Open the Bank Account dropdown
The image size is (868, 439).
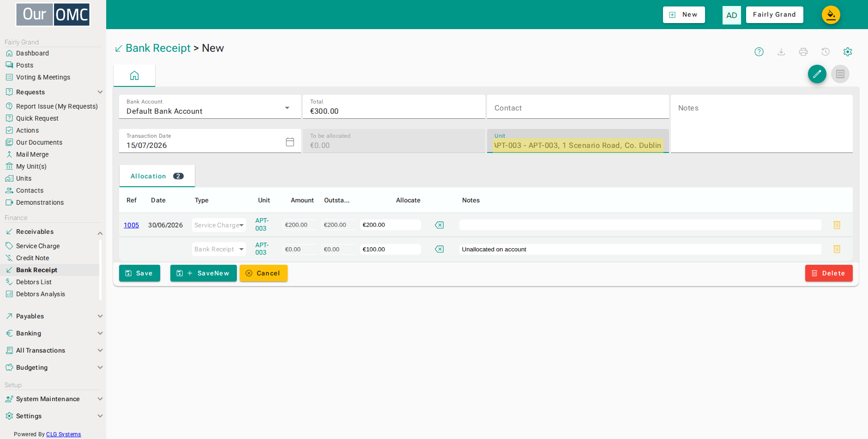pos(210,107)
